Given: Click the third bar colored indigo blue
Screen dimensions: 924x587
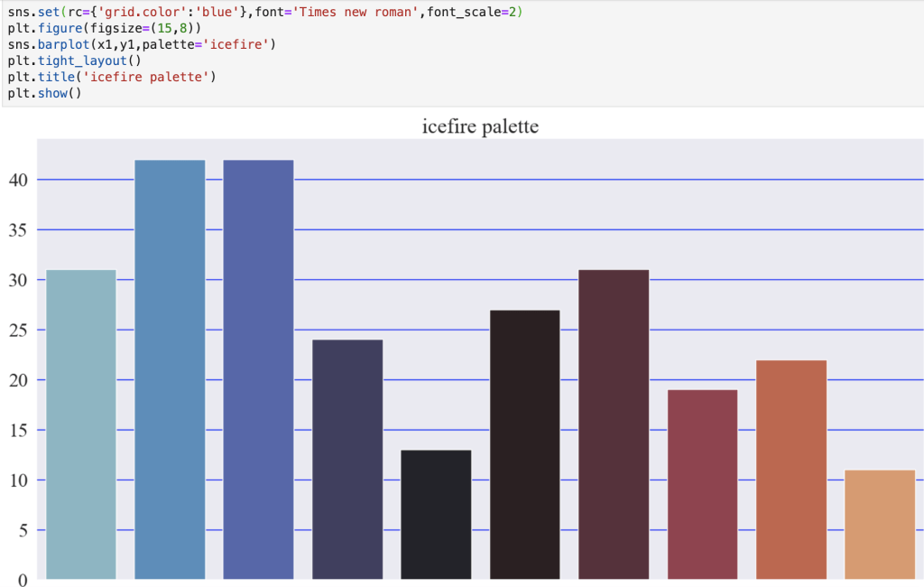Looking at the screenshot, I should pyautogui.click(x=258, y=369).
